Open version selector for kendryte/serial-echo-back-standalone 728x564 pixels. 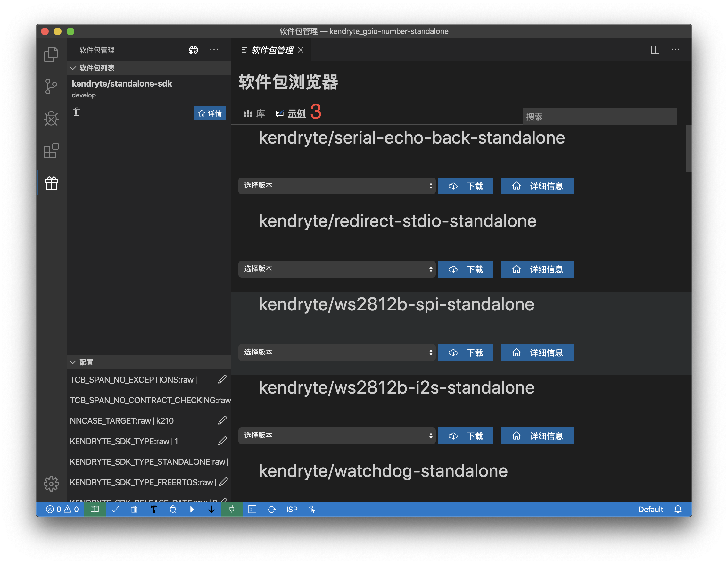(337, 186)
